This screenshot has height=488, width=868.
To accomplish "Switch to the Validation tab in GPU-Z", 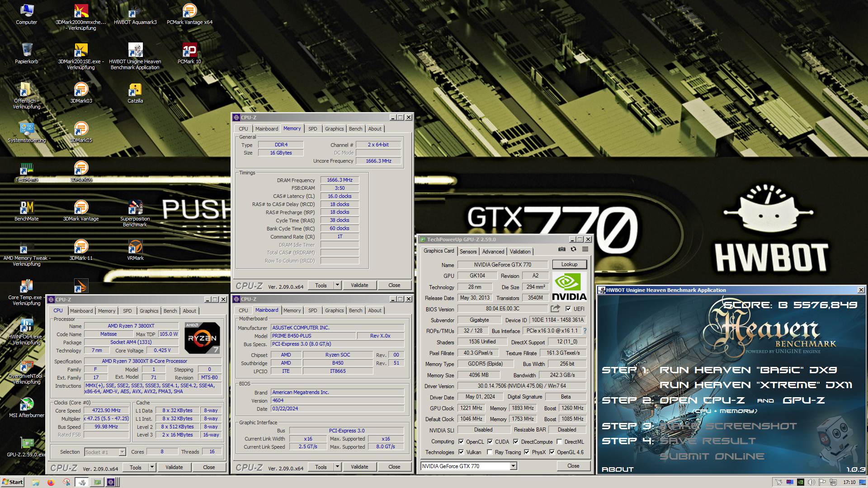I will [520, 252].
